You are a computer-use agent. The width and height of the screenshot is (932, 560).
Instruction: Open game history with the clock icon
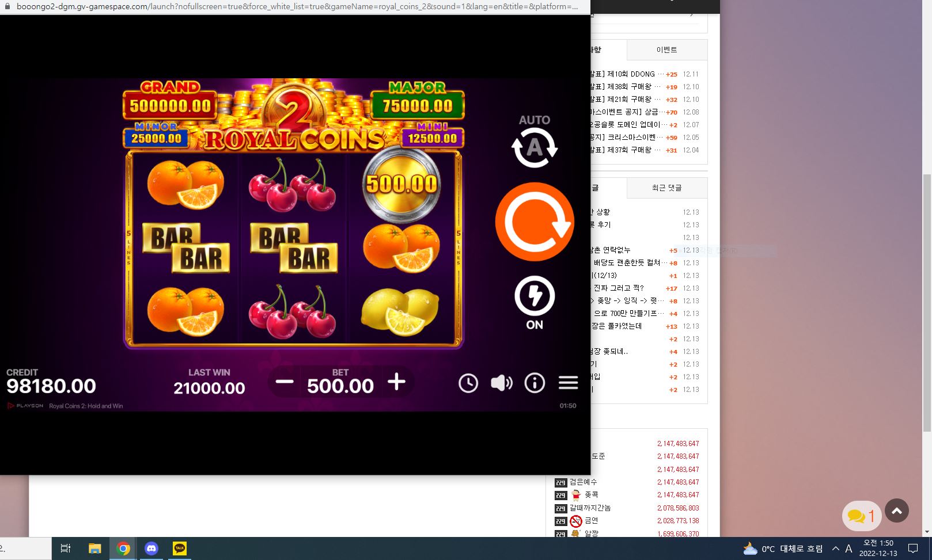click(468, 383)
